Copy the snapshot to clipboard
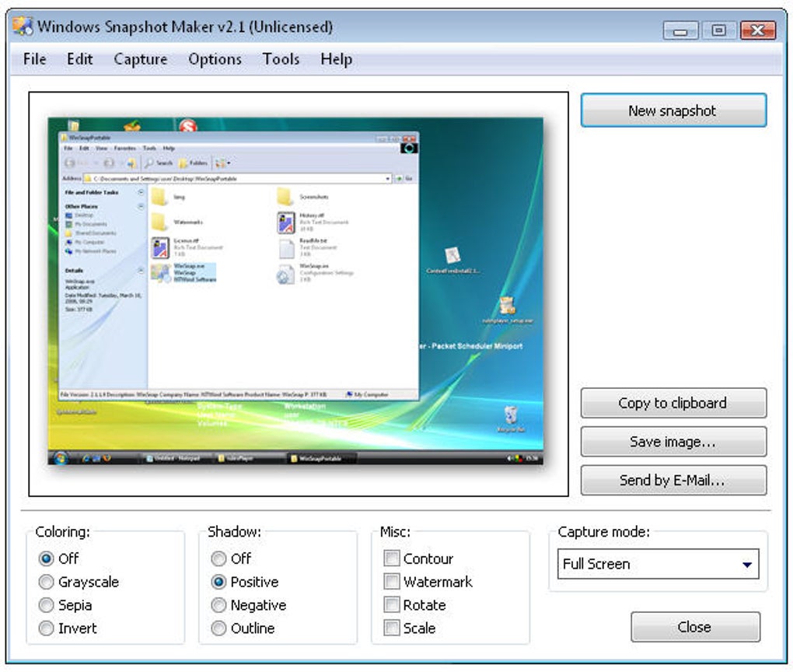 pos(672,403)
